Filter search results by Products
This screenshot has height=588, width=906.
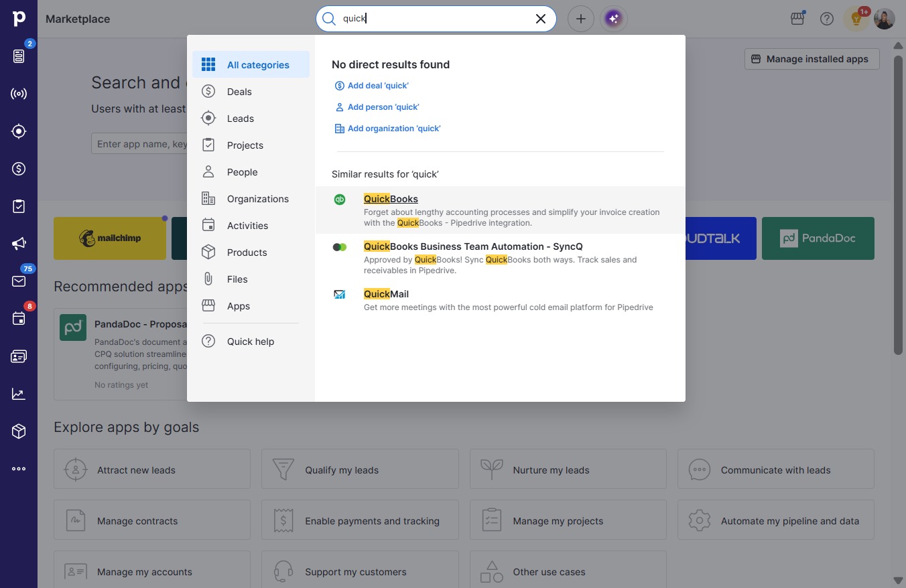(x=251, y=252)
